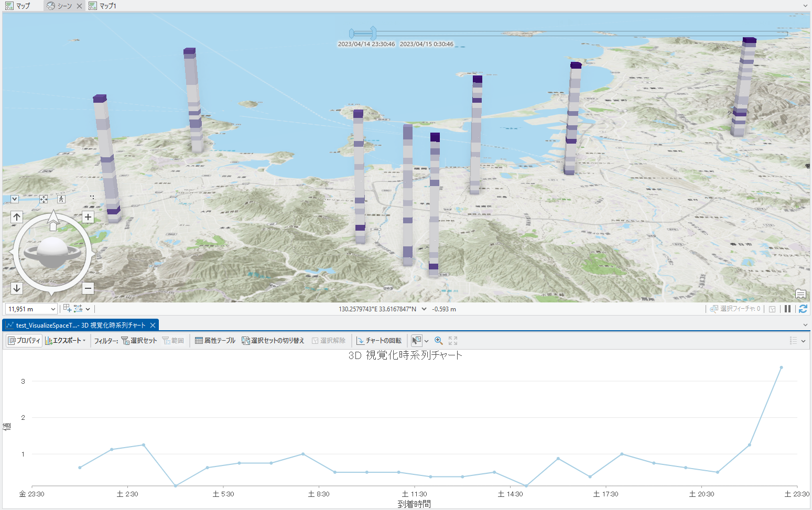Click the chart zoom magnifier icon

[x=439, y=341]
